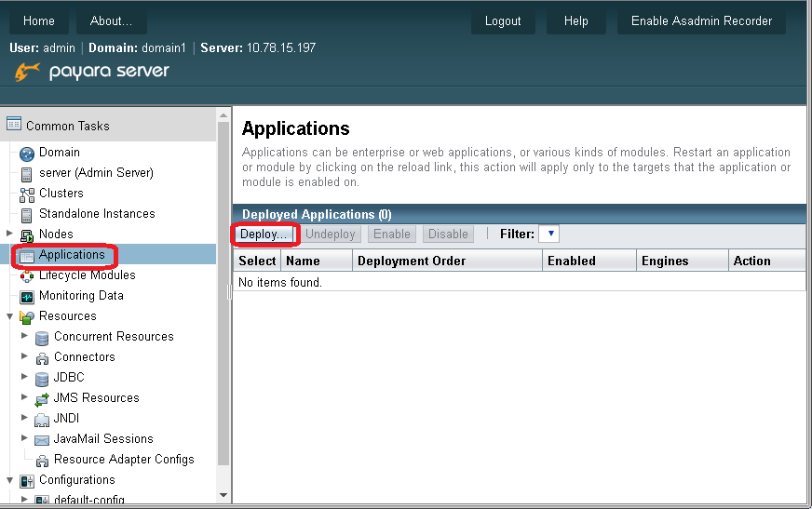Expand the Nodes tree node

9,234
